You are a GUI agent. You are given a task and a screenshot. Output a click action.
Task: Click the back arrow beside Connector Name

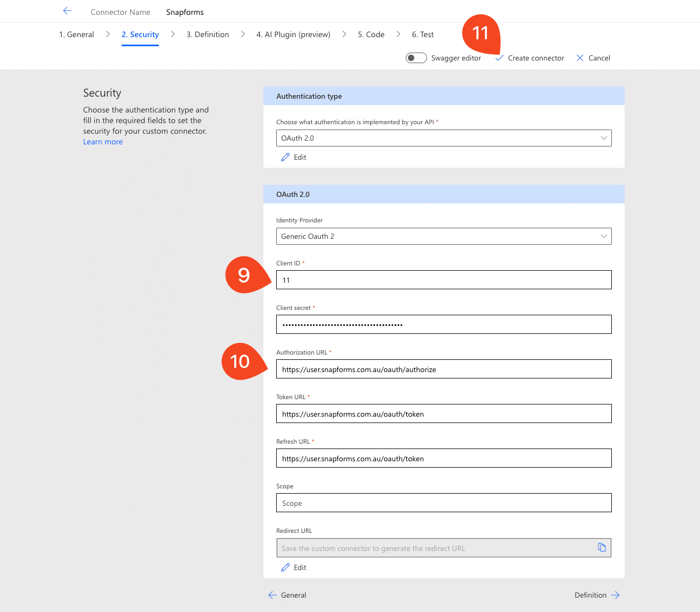coord(67,11)
